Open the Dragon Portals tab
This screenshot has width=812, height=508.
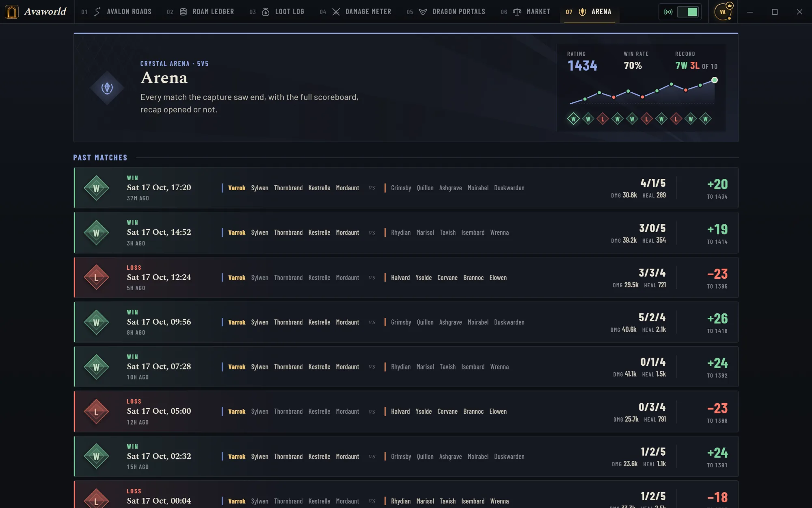click(x=446, y=12)
